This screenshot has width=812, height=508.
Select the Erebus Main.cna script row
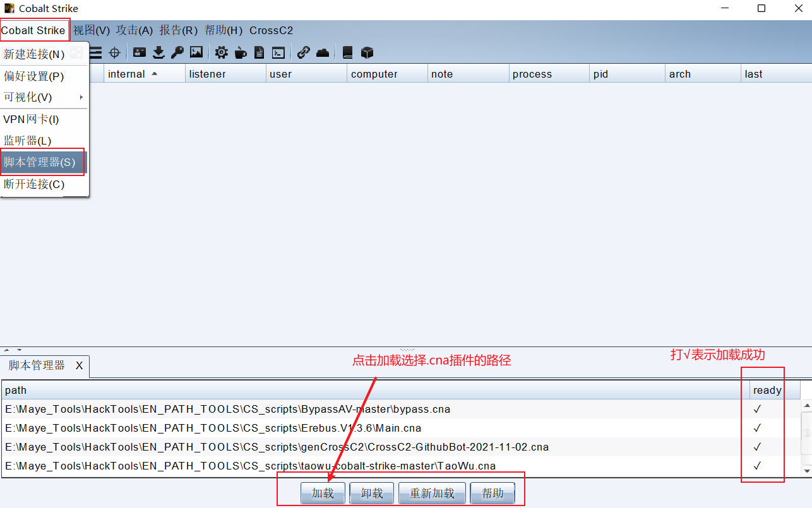pyautogui.click(x=401, y=428)
